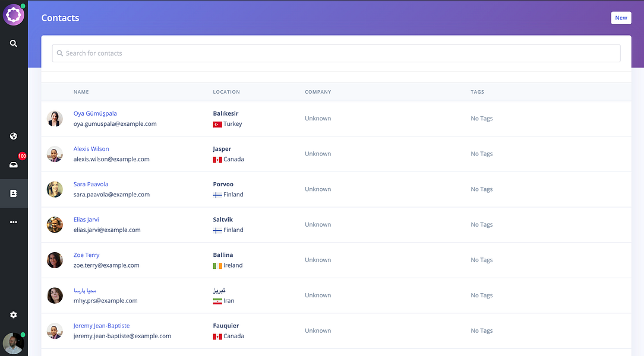The height and width of the screenshot is (356, 644).
Task: Open the globe icon in sidebar
Action: pos(14,136)
